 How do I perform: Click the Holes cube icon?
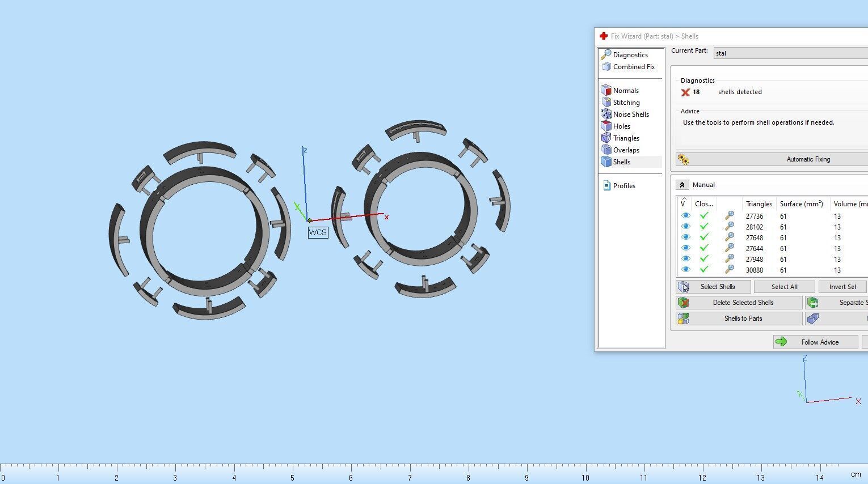click(x=606, y=126)
